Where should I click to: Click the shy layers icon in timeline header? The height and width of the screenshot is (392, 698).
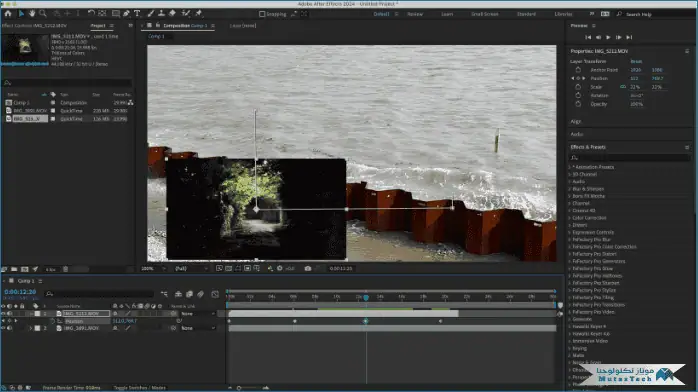(178, 294)
